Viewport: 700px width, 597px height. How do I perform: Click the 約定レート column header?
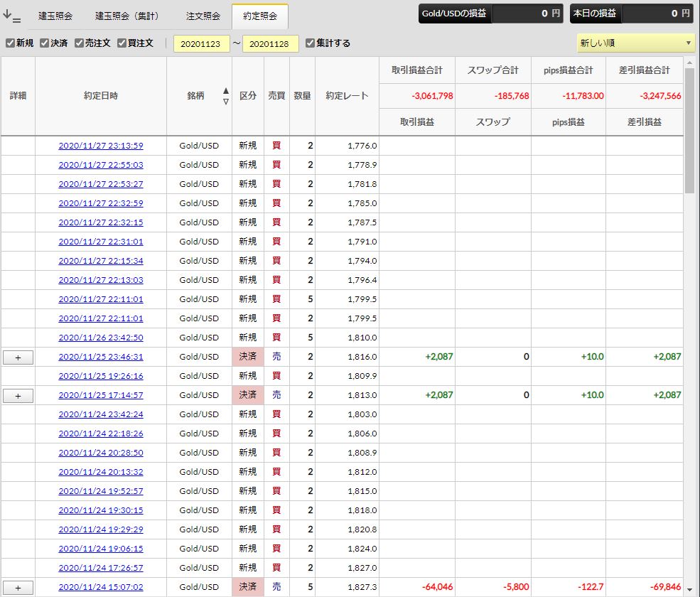click(347, 96)
